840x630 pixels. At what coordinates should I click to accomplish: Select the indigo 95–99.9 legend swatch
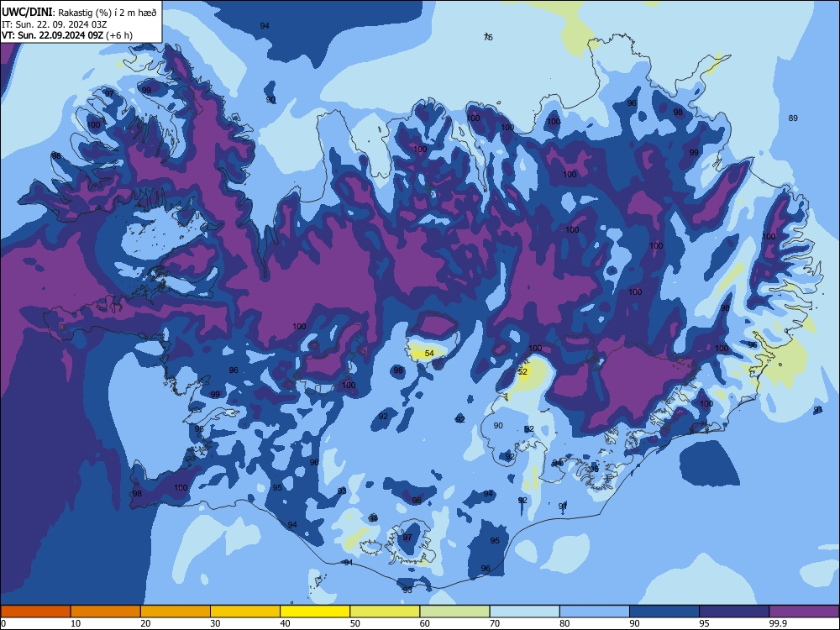(734, 612)
